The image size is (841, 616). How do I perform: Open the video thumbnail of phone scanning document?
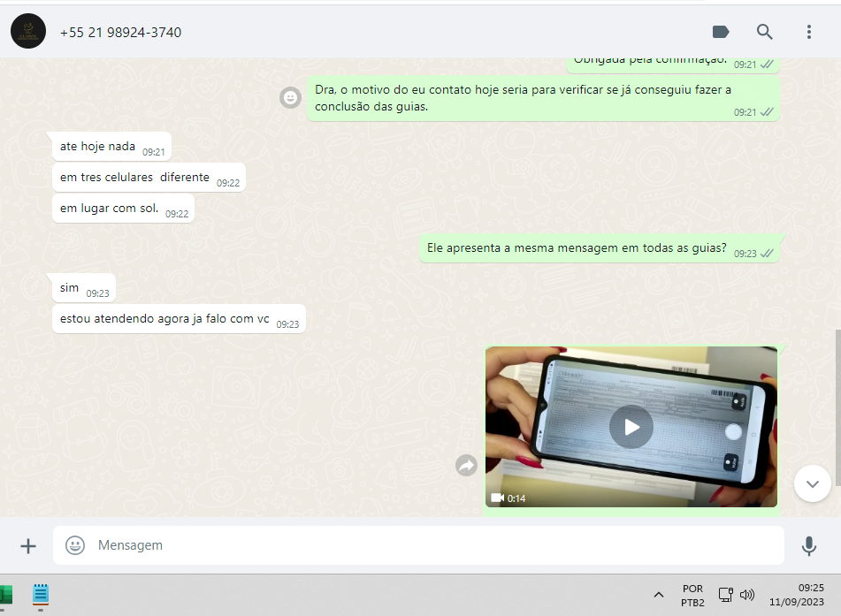(631, 427)
